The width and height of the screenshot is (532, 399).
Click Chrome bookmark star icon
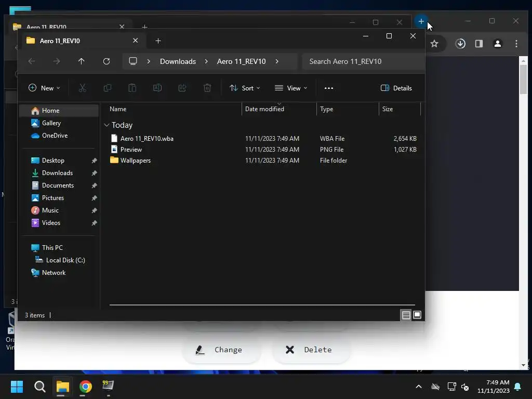tap(434, 44)
